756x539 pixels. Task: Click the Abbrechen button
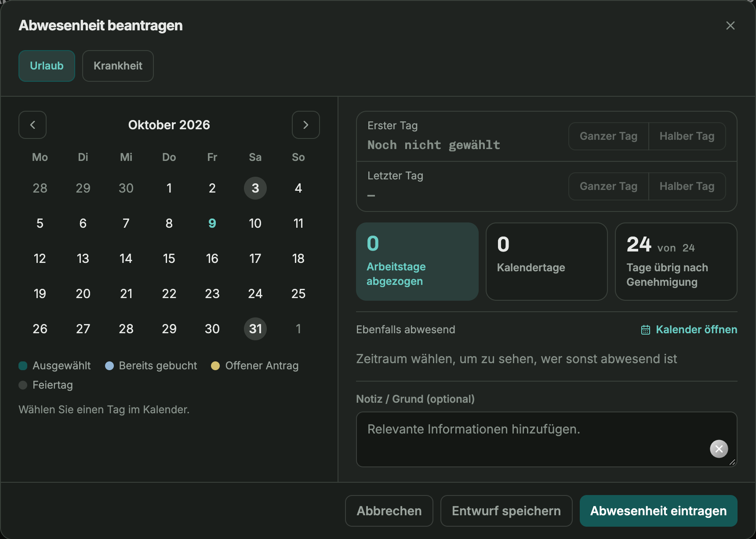tap(389, 511)
